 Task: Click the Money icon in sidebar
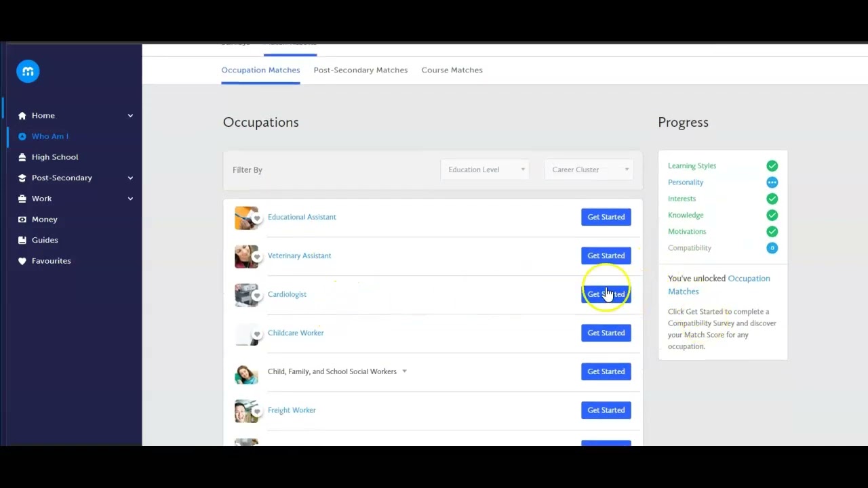22,220
